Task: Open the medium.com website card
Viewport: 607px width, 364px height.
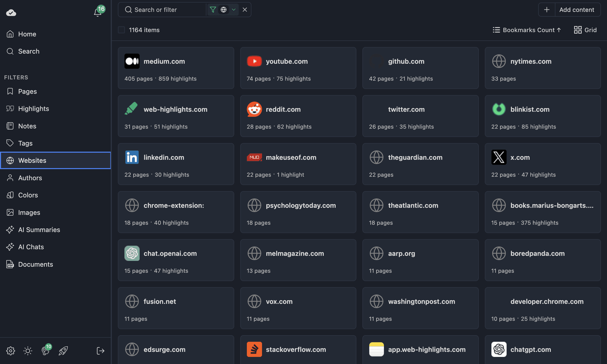Action: pyautogui.click(x=176, y=68)
